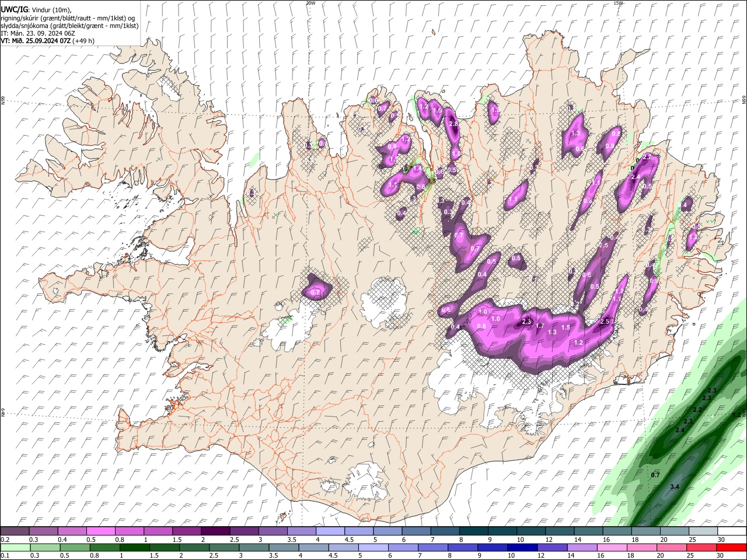Click the initial time 'IT: Mán. 23. 09. 2024 06Z'
Image resolution: width=747 pixels, height=560 pixels.
click(x=37, y=33)
